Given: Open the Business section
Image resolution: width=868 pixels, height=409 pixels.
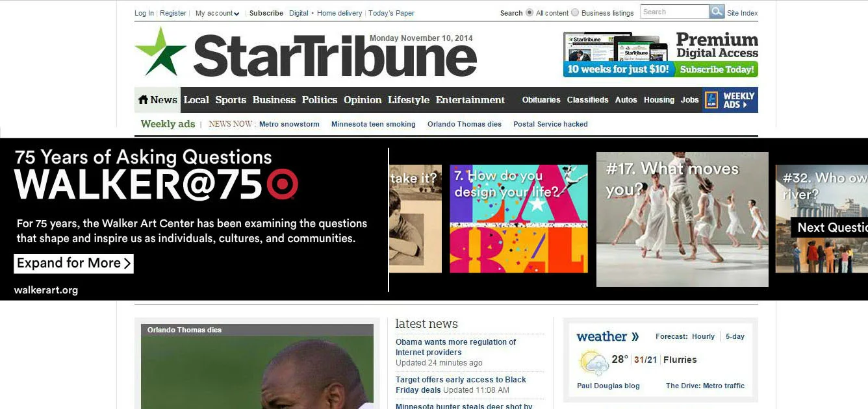Looking at the screenshot, I should (274, 100).
